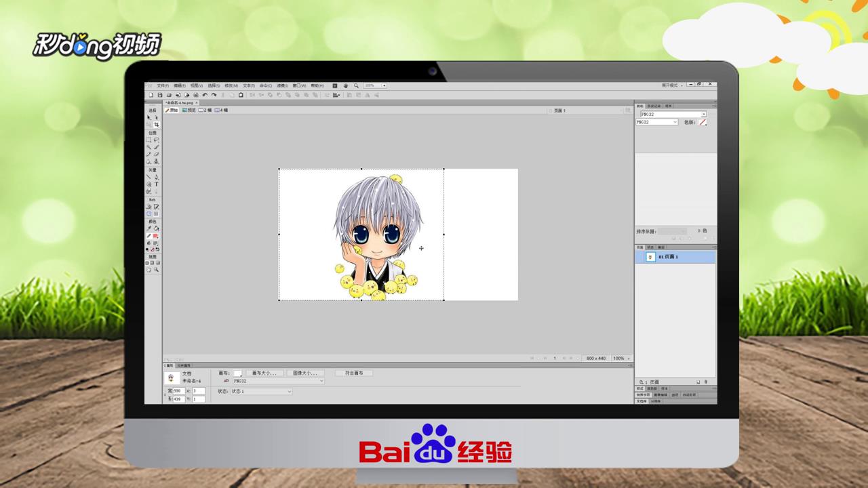Open the canvas color swatch
Screen dimensions: 868x488
(237, 373)
